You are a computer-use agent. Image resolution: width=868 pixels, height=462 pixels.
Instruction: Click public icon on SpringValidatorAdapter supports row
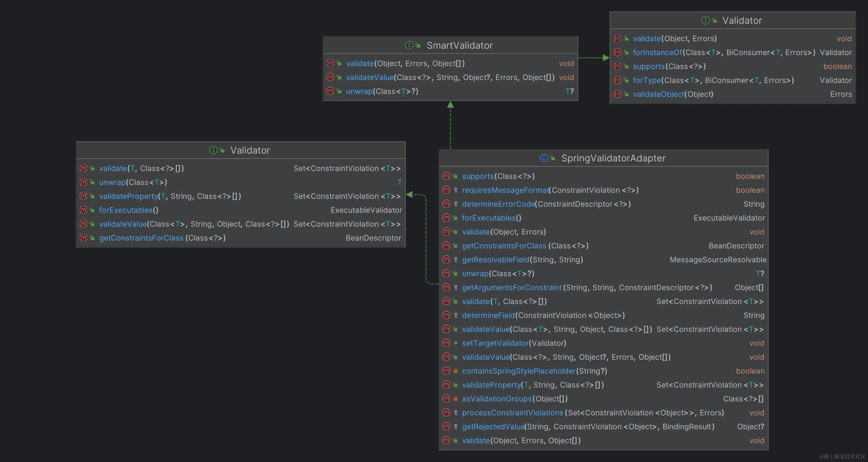[x=455, y=176]
